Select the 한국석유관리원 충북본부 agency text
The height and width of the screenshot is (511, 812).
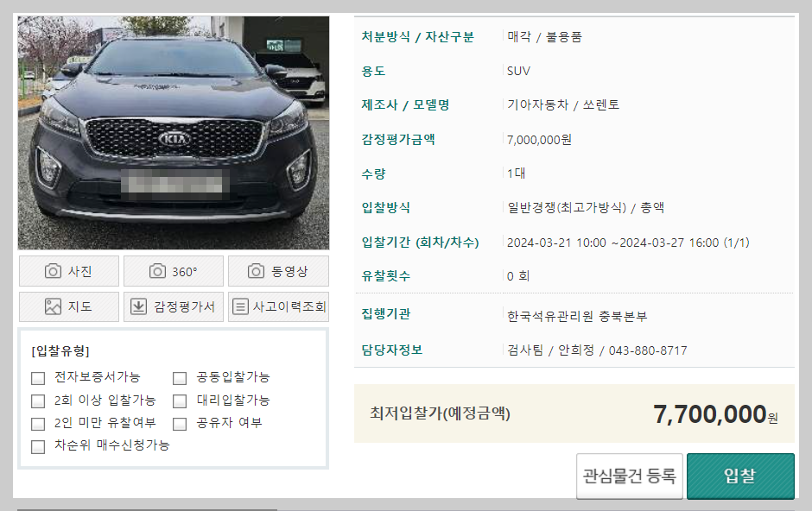click(x=575, y=316)
